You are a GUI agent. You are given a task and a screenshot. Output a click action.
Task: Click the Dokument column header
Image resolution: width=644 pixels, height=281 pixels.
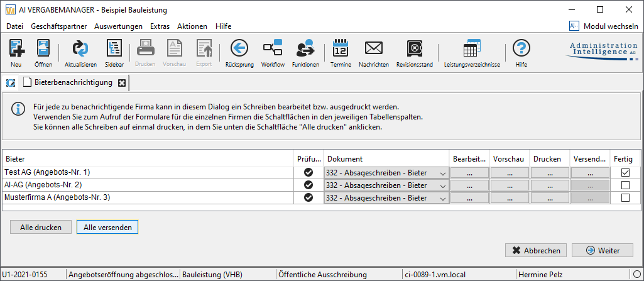[x=386, y=159]
